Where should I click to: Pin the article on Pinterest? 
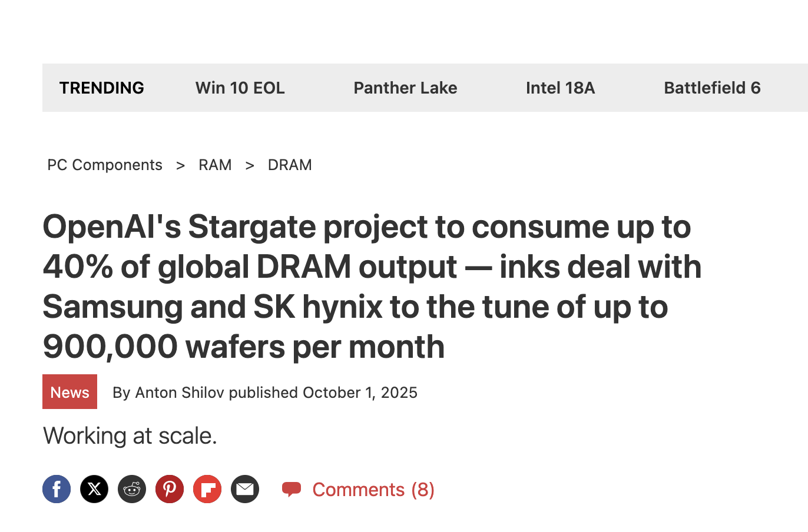[170, 489]
